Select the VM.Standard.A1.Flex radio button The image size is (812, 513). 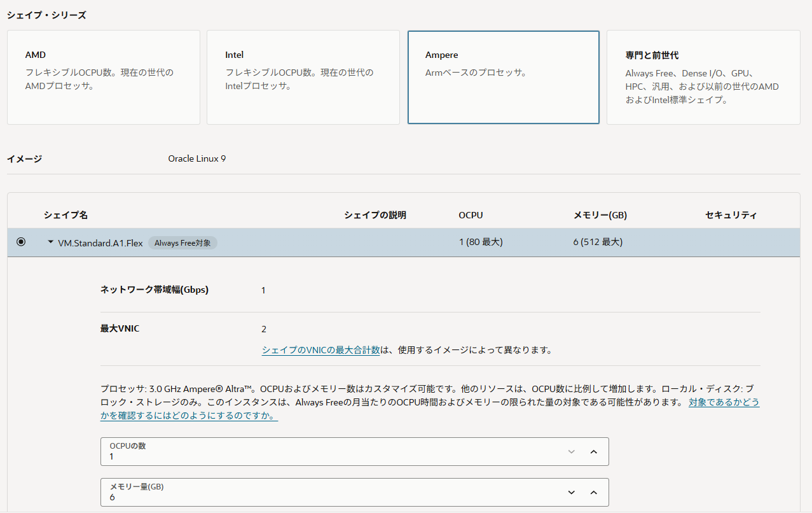tap(21, 242)
